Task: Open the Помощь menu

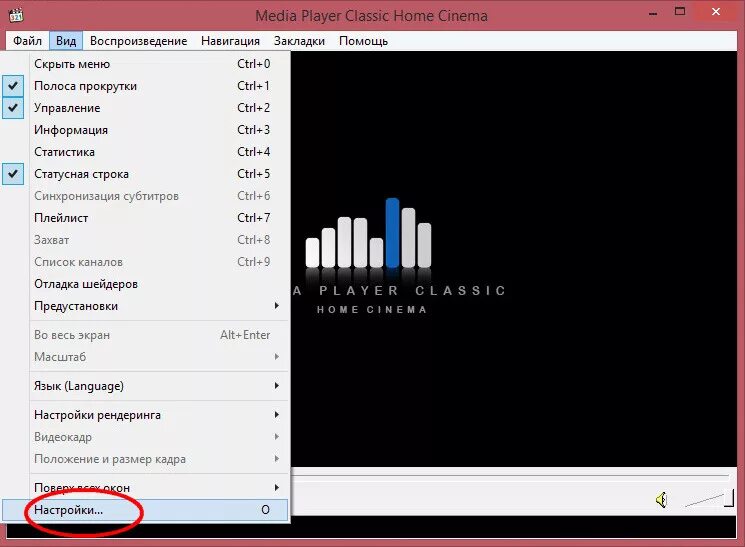Action: (x=363, y=41)
